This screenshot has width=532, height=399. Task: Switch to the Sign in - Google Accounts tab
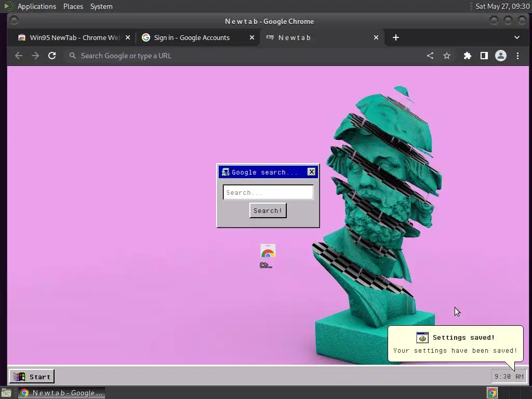[x=198, y=37]
